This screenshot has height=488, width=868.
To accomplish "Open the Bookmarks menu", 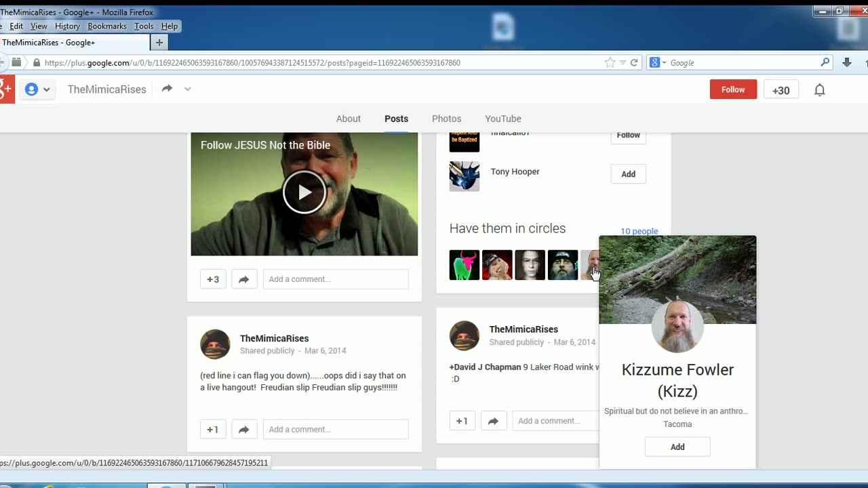I will tap(107, 26).
